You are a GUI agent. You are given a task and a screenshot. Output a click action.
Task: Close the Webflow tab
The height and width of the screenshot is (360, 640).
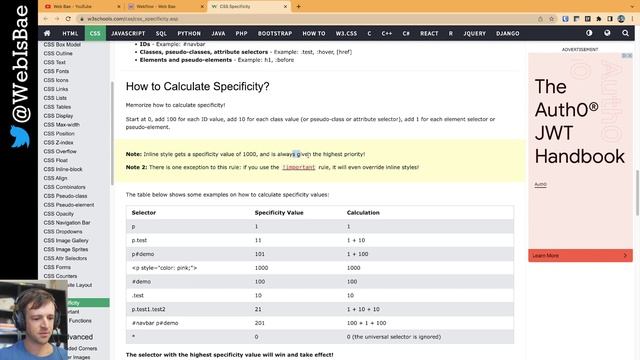202,7
